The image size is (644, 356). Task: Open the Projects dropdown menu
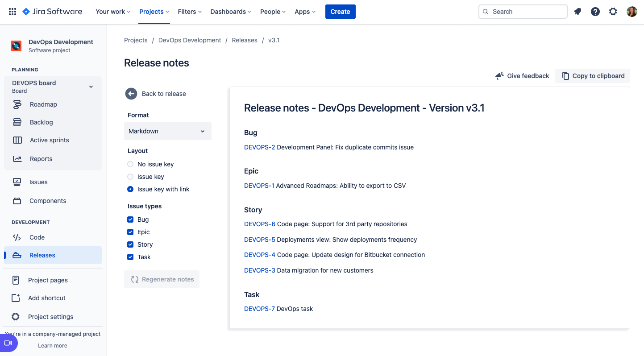pyautogui.click(x=154, y=12)
